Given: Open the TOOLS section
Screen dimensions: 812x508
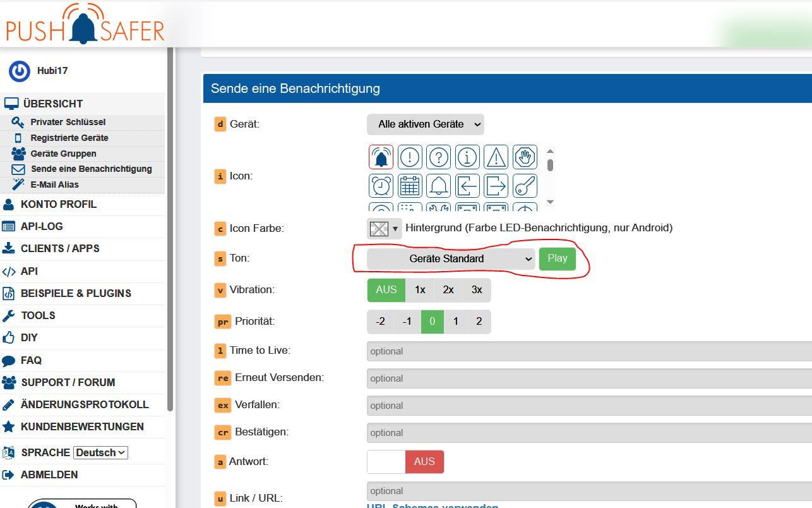Looking at the screenshot, I should click(38, 315).
